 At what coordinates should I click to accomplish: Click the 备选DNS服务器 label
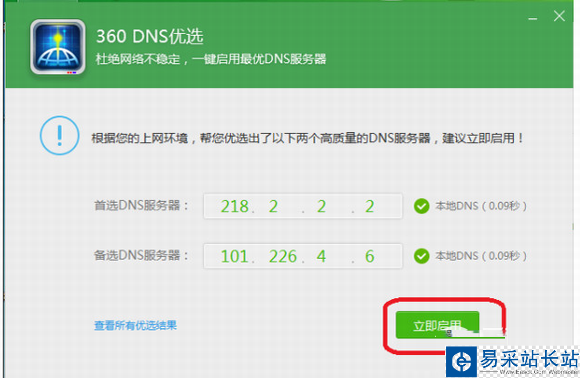point(141,255)
